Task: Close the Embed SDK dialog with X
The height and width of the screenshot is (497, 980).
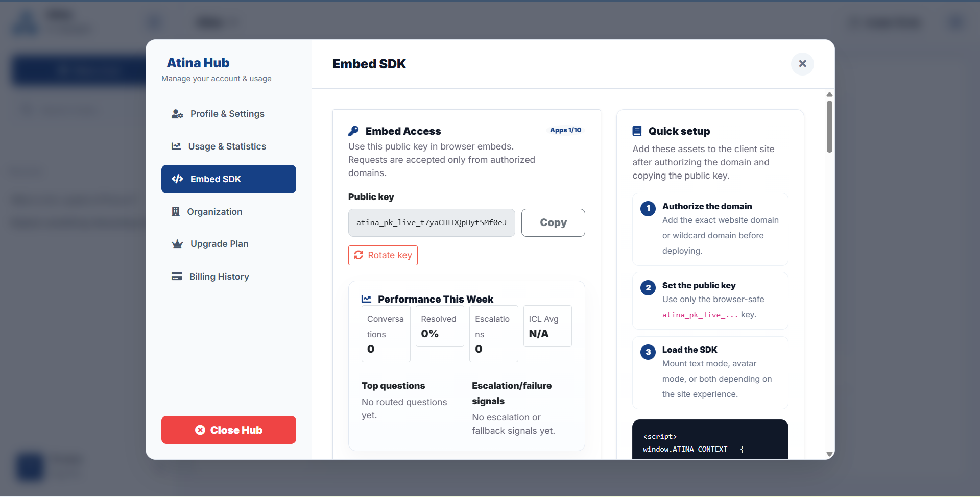Action: (803, 64)
